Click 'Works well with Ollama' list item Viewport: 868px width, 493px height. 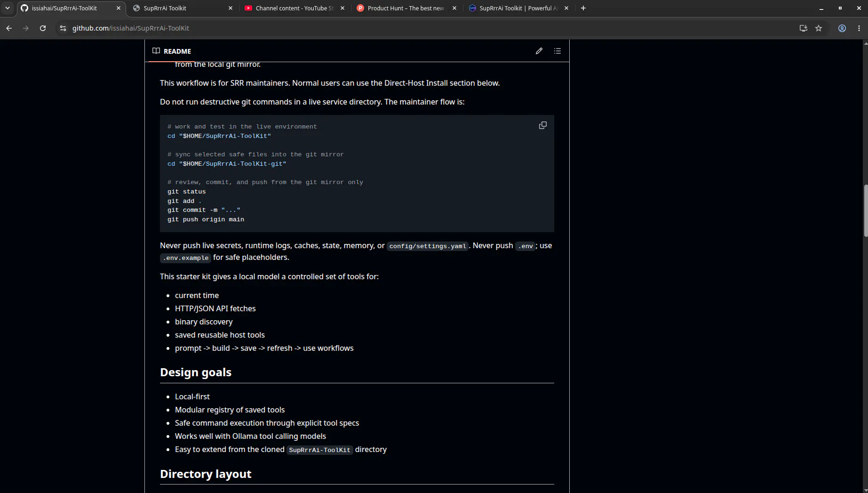250,436
